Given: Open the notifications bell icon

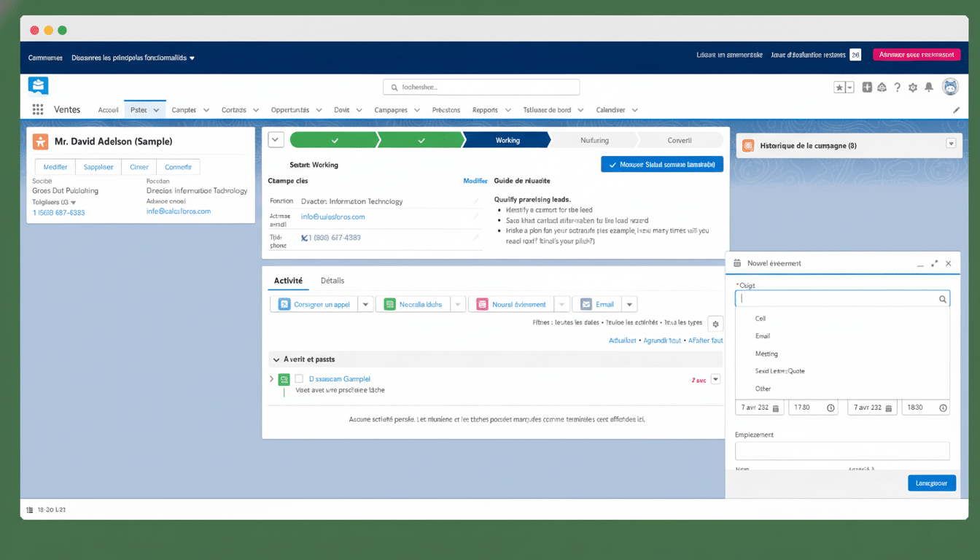Looking at the screenshot, I should pyautogui.click(x=928, y=87).
